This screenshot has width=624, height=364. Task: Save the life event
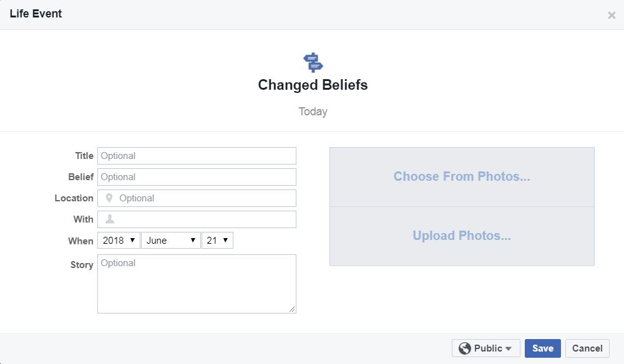[542, 348]
